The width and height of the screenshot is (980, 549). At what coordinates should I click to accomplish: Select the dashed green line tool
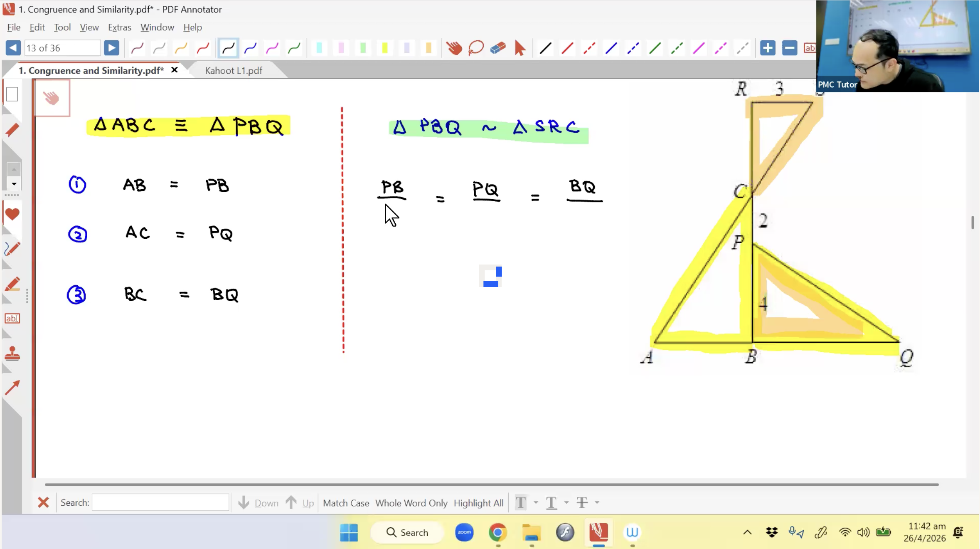(x=677, y=48)
